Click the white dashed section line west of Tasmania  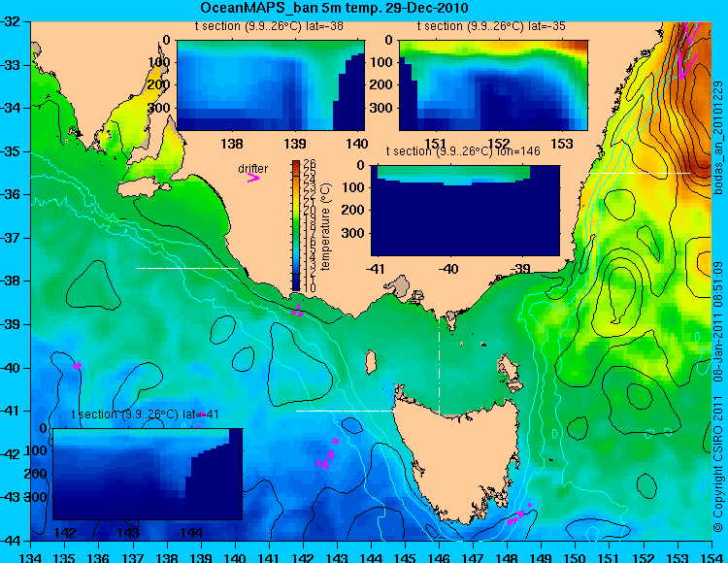click(x=347, y=411)
